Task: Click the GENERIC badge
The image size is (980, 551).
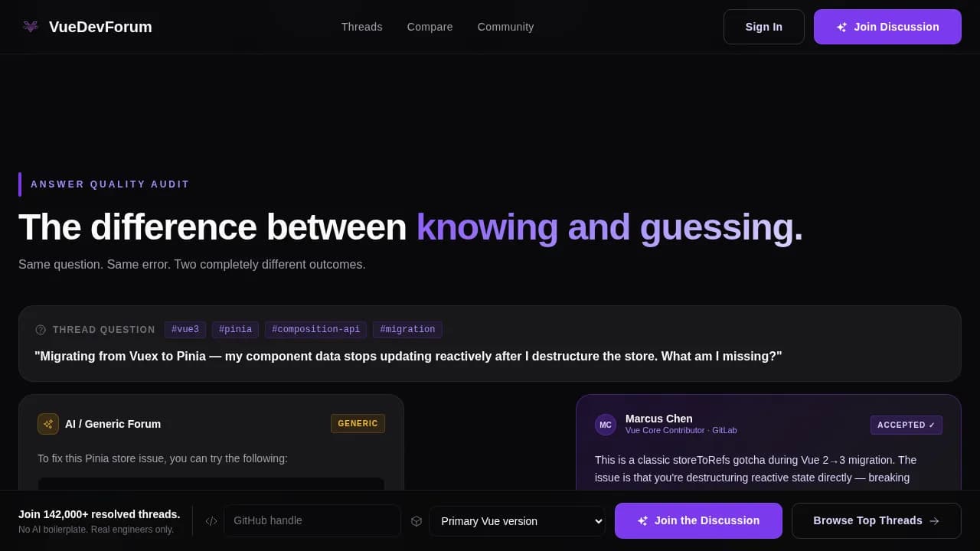Action: click(x=358, y=424)
